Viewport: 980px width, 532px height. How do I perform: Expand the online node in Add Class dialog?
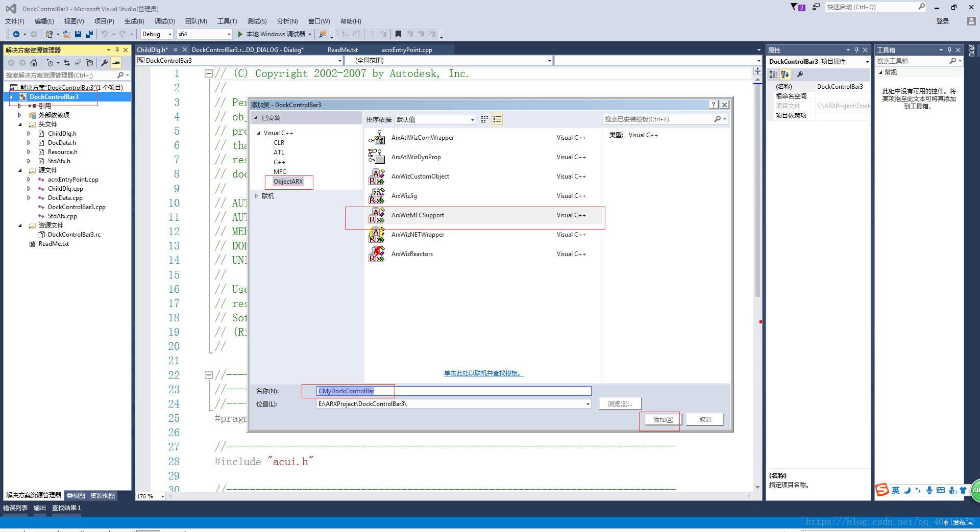(x=256, y=196)
